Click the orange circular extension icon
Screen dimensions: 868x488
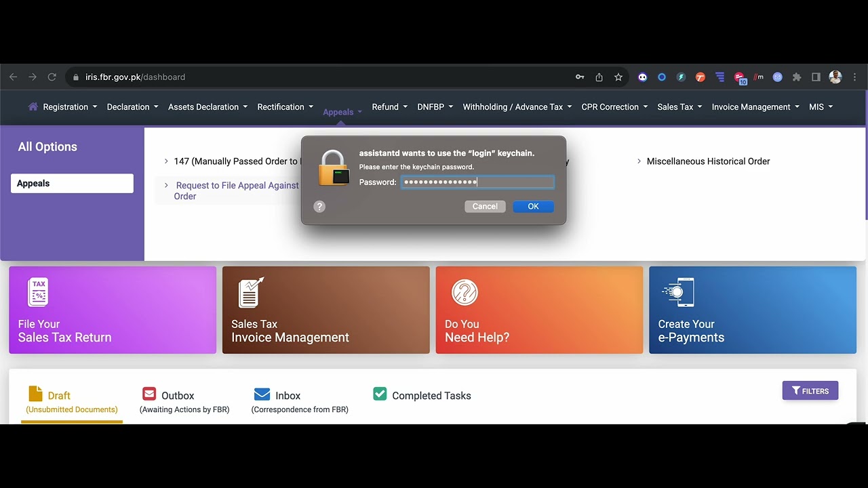click(701, 77)
